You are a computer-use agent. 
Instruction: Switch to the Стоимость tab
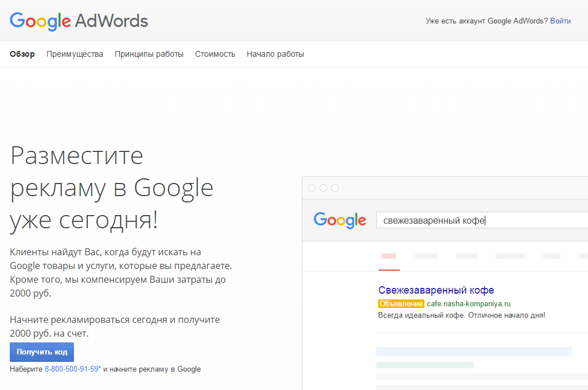tap(215, 54)
